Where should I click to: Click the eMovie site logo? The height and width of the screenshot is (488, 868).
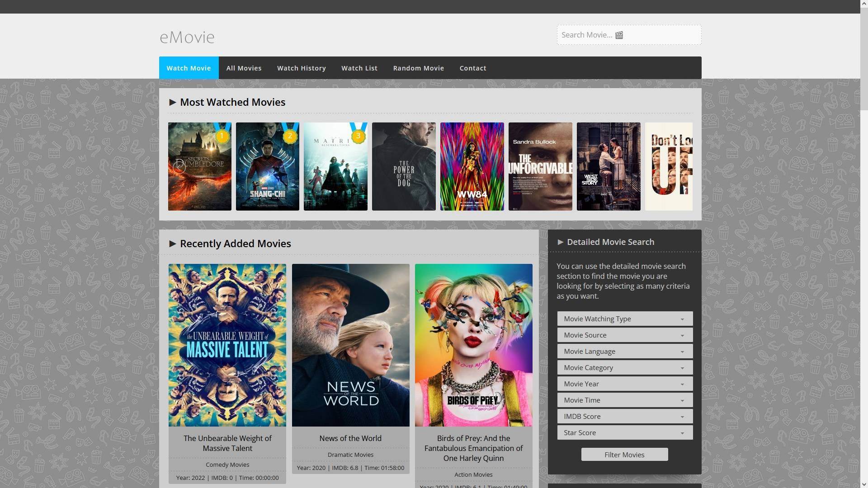(187, 37)
